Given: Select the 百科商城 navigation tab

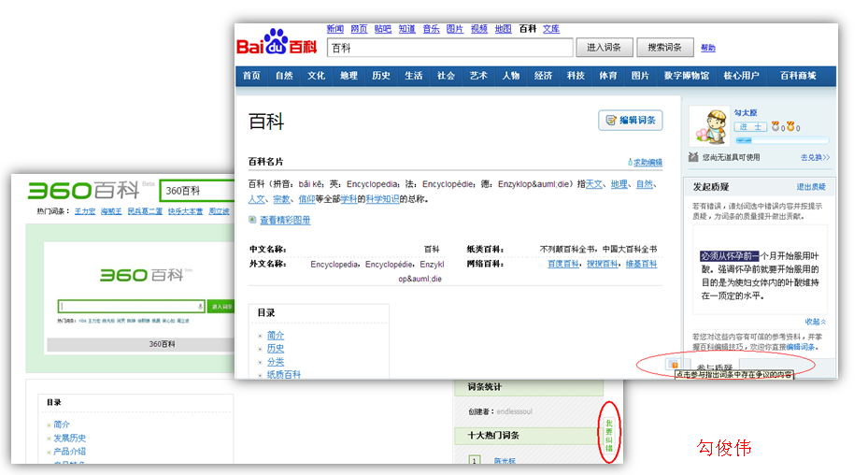Looking at the screenshot, I should [798, 76].
